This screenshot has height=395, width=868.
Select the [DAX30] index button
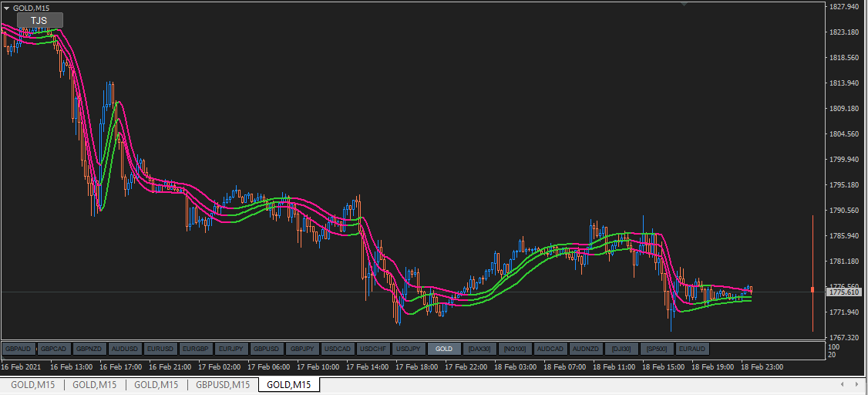click(479, 349)
